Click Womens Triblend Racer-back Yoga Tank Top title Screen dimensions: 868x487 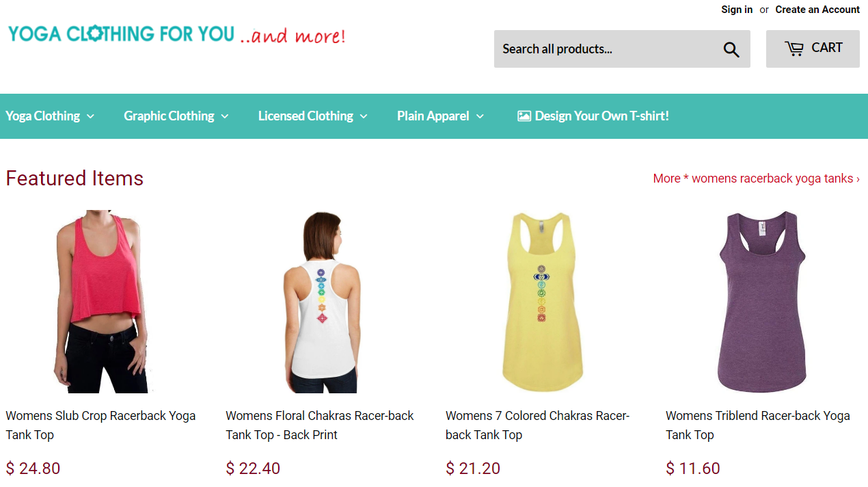(x=758, y=425)
